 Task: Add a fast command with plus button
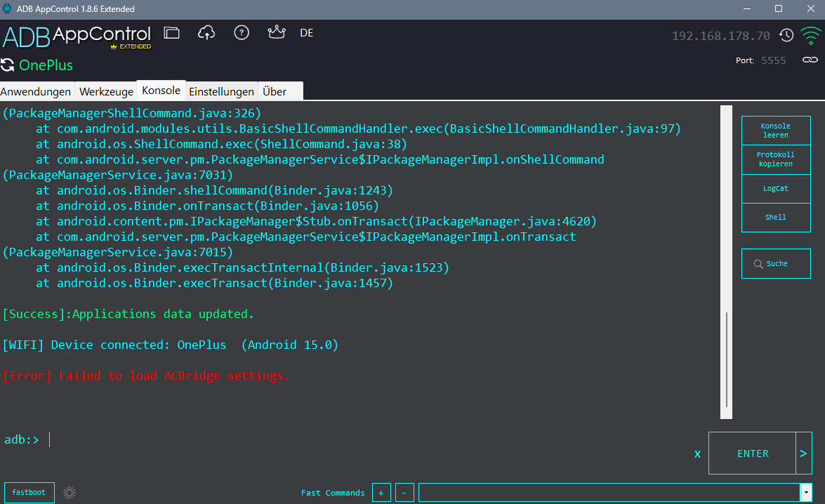click(x=381, y=493)
